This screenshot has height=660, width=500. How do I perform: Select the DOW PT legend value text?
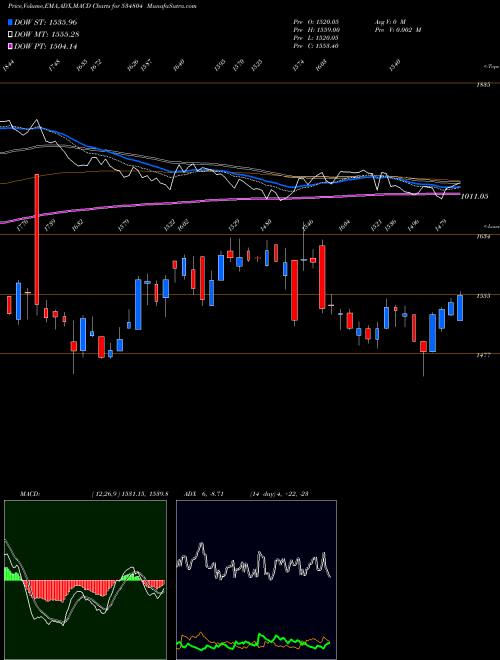(x=63, y=46)
